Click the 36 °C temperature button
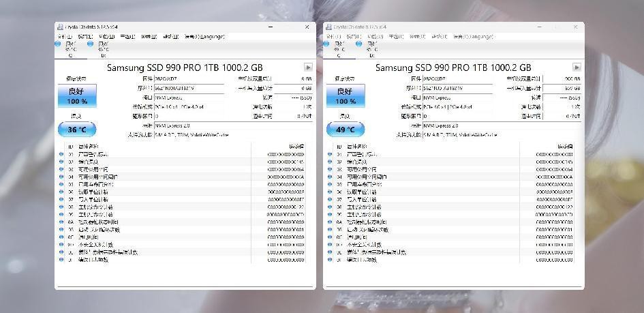Viewport: 644px width, 313px height. (x=77, y=130)
